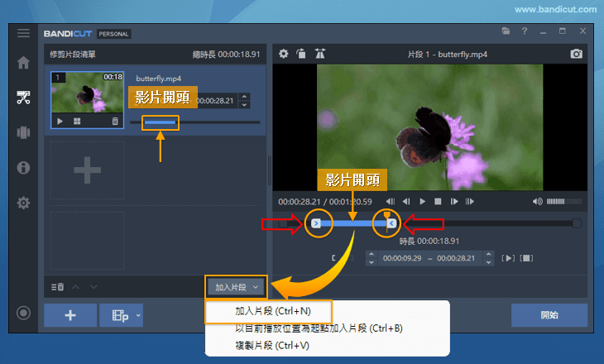The width and height of the screenshot is (604, 364).
Task: Open the output folder icon in title bar
Action: coord(506,31)
